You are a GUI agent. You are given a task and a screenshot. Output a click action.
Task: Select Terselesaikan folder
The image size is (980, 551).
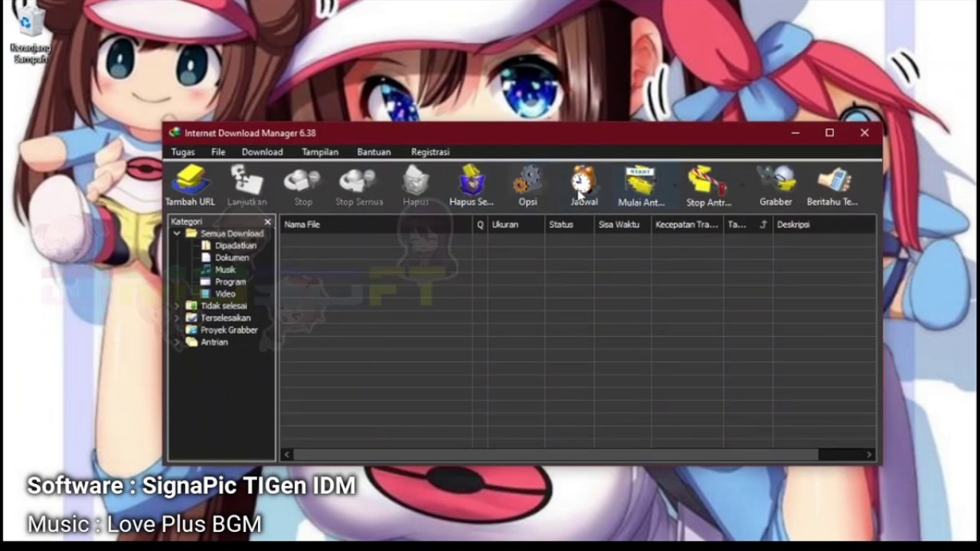tap(218, 318)
